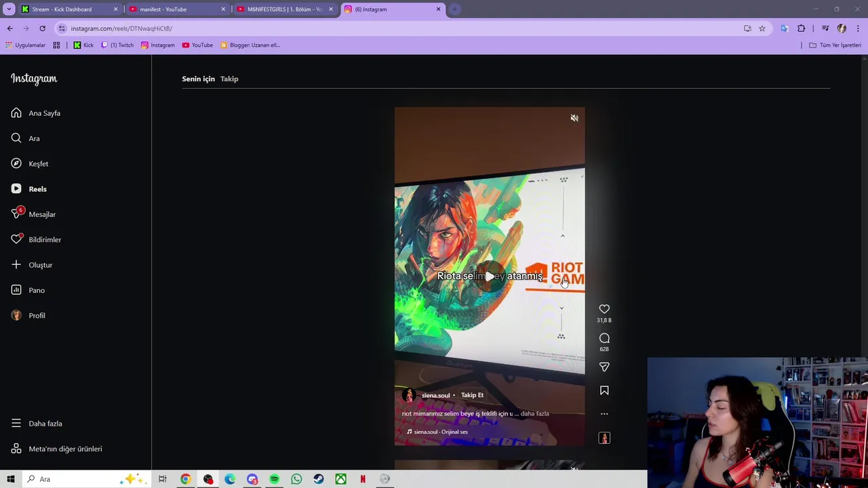Follow siena.soul with Takip Et
The image size is (868, 488).
coord(472,395)
